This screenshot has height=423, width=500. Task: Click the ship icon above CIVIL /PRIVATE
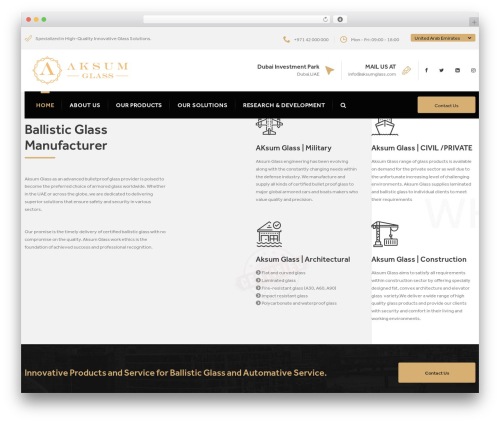click(x=385, y=127)
